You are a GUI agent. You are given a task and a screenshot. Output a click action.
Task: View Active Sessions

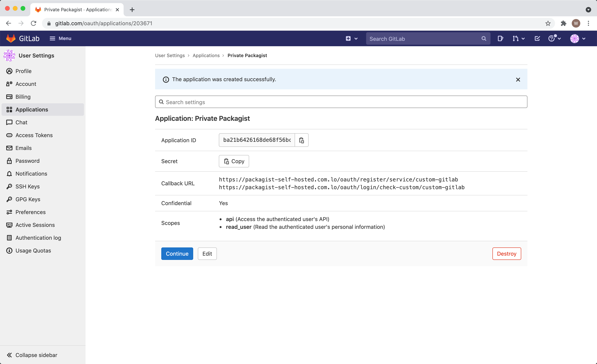pyautogui.click(x=43, y=225)
